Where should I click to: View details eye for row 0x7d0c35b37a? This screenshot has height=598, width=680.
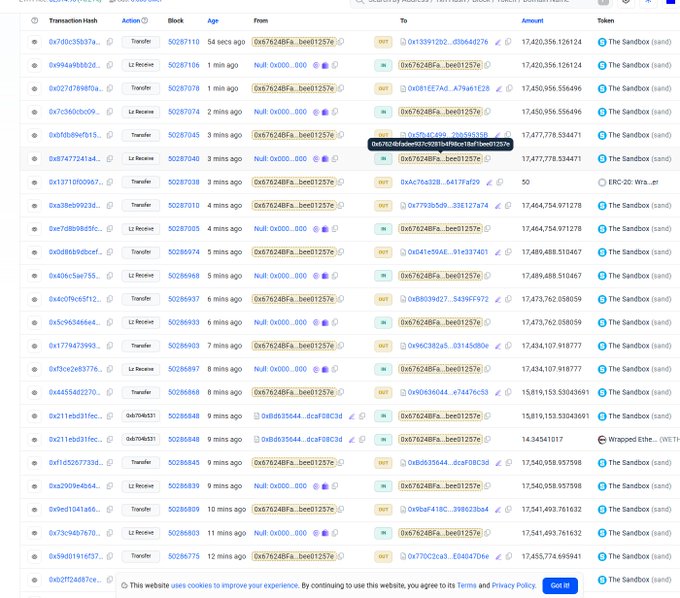point(34,42)
